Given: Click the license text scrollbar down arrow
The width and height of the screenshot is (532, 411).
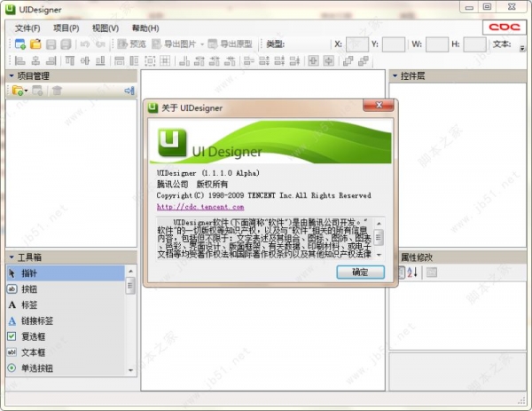Looking at the screenshot, I should tap(379, 255).
